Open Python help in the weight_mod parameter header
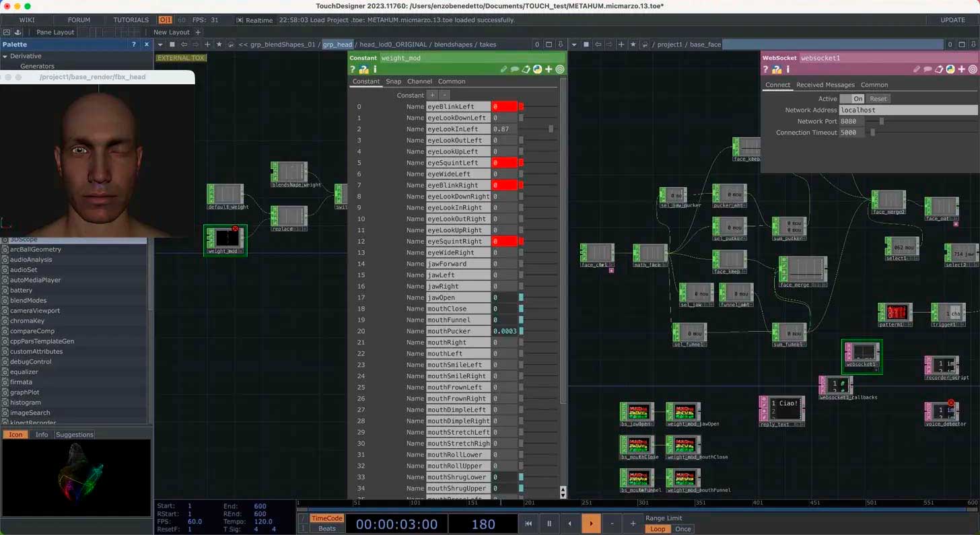The image size is (980, 535). 363,69
